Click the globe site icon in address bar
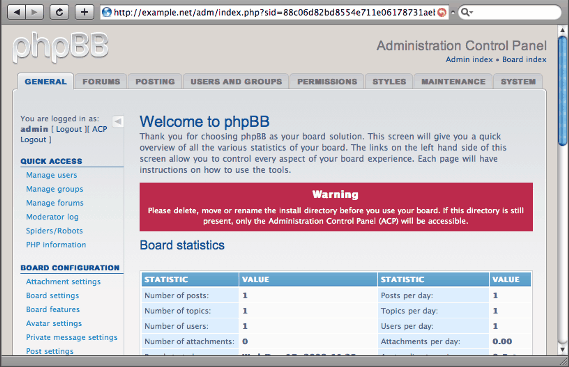This screenshot has height=367, width=569. point(107,12)
